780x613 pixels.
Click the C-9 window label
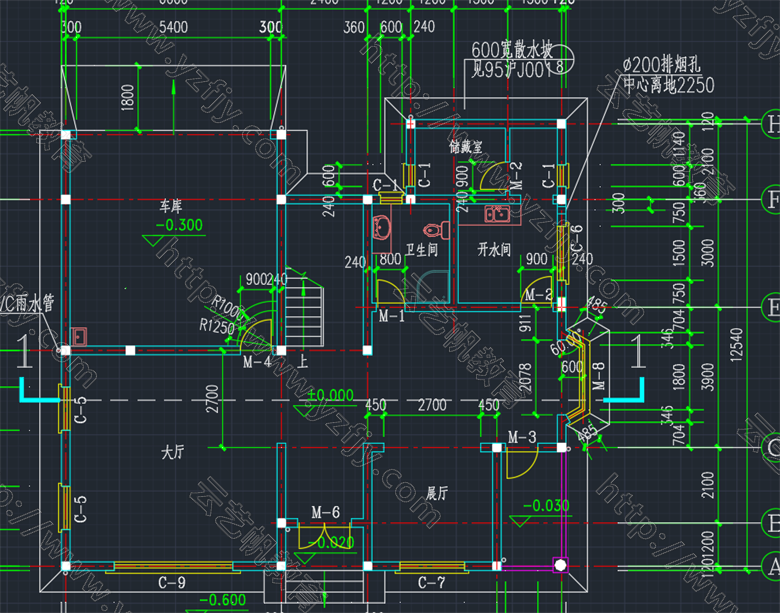coord(172,582)
